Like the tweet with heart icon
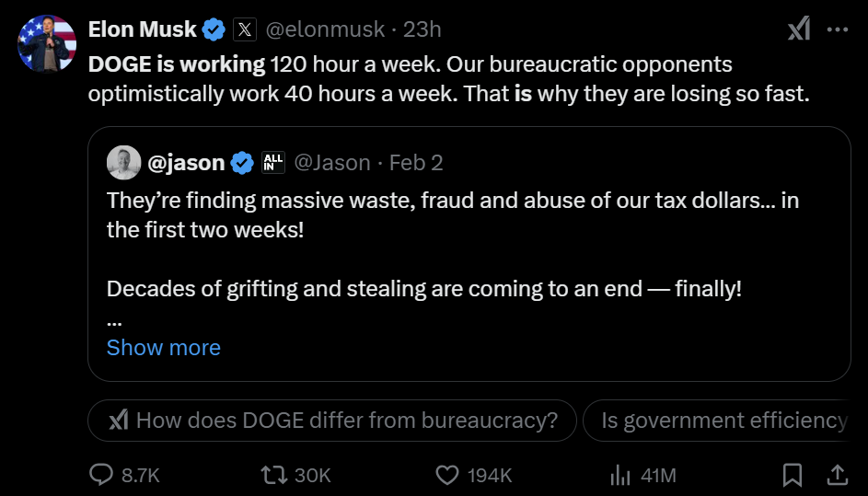Screen dimensions: 868x496 [x=447, y=475]
